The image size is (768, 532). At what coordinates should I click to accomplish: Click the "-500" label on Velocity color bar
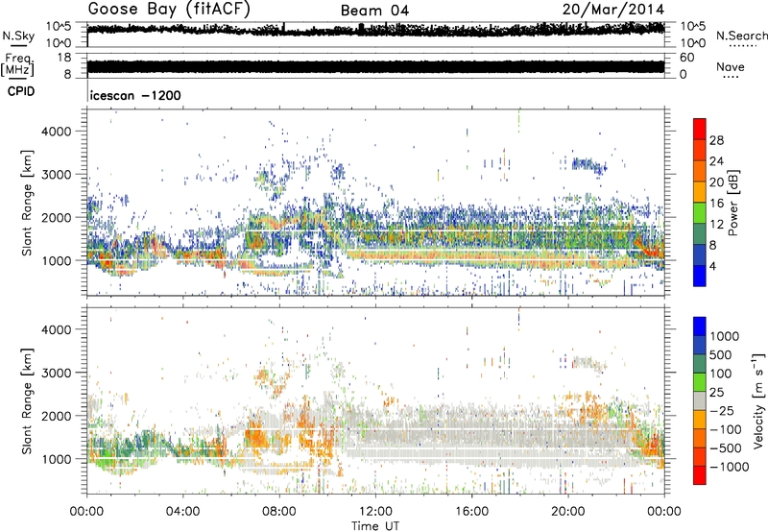(725, 448)
